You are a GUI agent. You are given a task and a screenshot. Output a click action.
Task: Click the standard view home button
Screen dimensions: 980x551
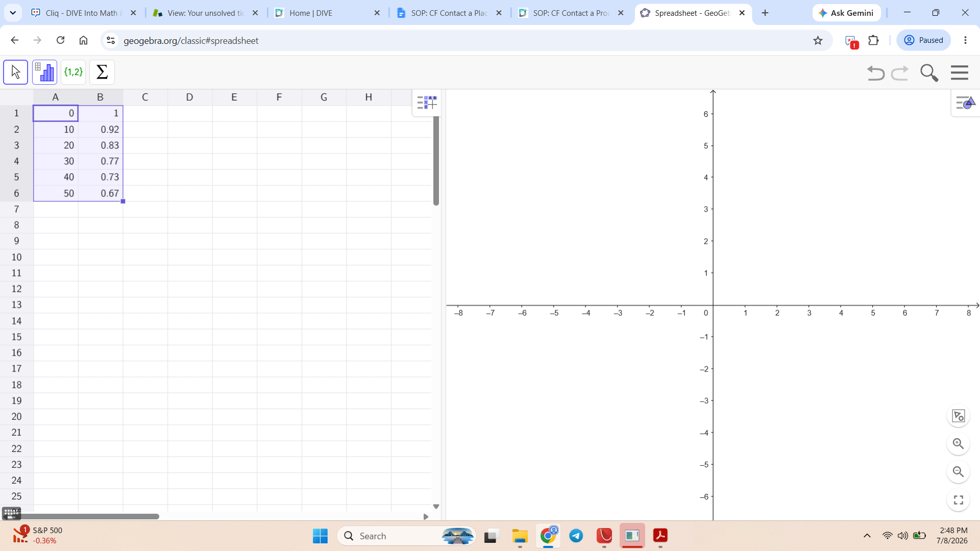click(959, 416)
